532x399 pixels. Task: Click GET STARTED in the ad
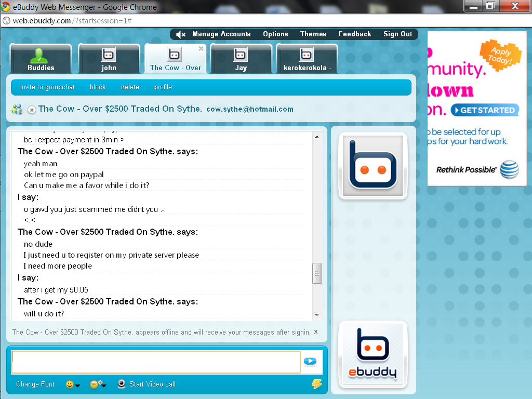485,110
